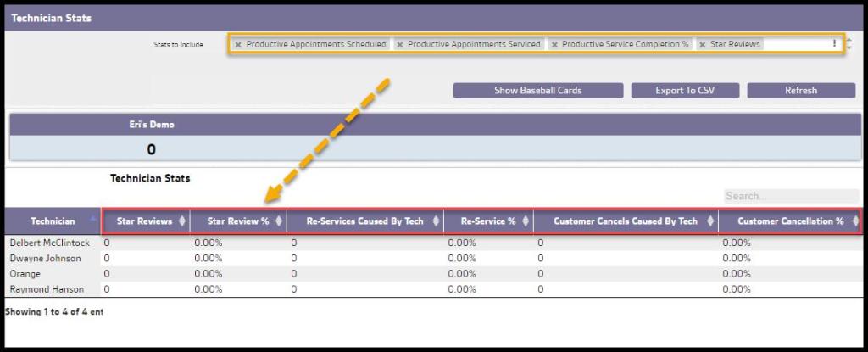The image size is (868, 352).
Task: Refresh the technician stats
Action: [800, 91]
